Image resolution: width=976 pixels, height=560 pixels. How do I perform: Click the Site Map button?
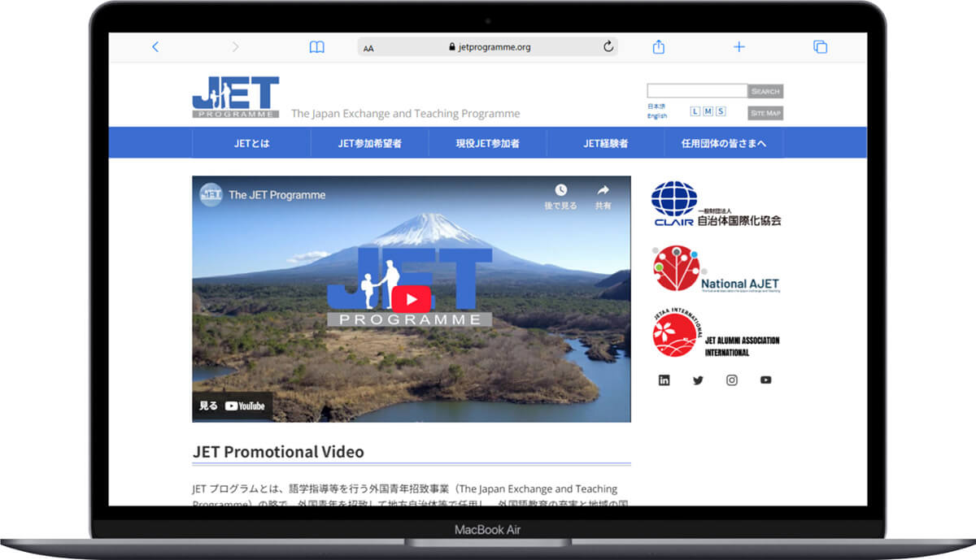[765, 113]
